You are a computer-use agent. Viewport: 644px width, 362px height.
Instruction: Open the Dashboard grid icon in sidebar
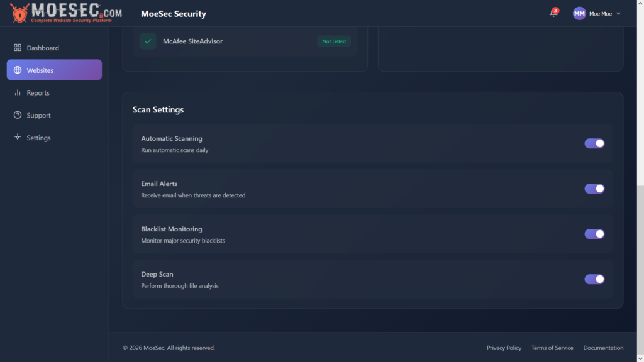[x=17, y=47]
